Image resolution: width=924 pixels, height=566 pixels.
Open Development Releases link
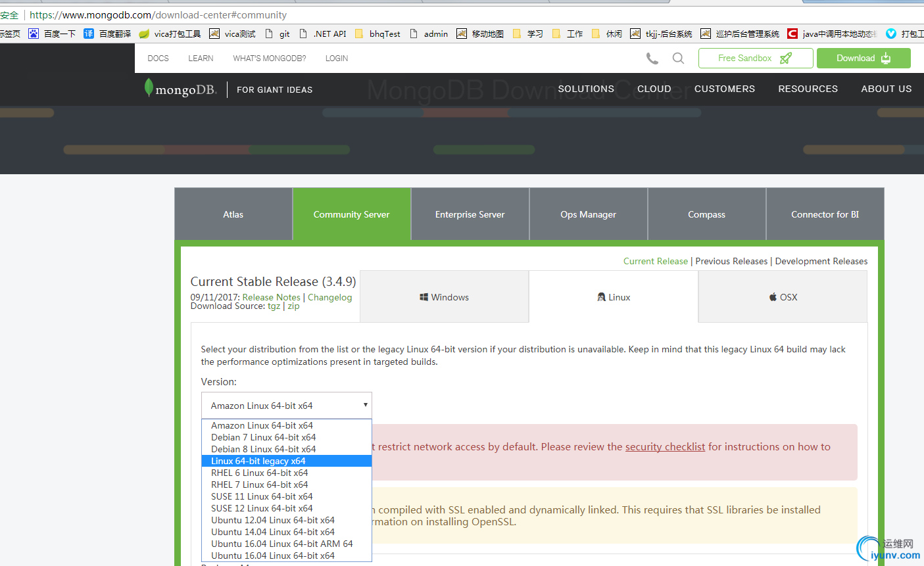coord(821,261)
